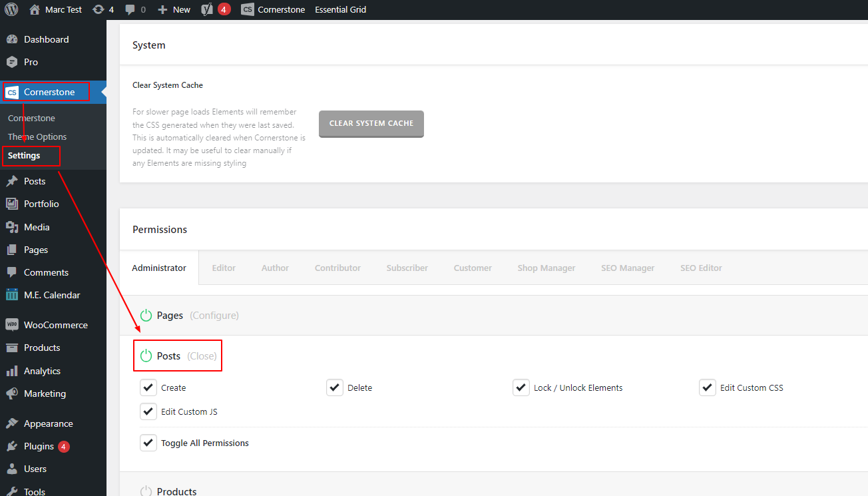
Task: Open the Analytics bar chart icon
Action: (x=12, y=371)
